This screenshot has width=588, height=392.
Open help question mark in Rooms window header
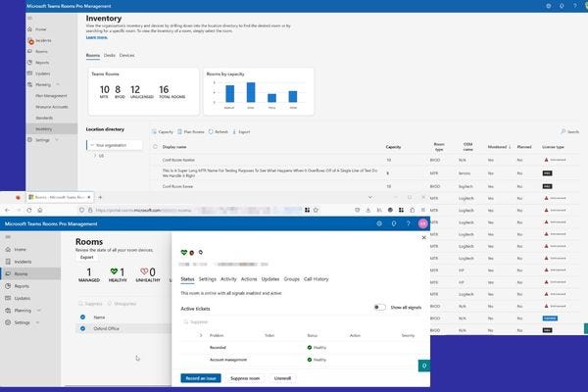click(408, 223)
